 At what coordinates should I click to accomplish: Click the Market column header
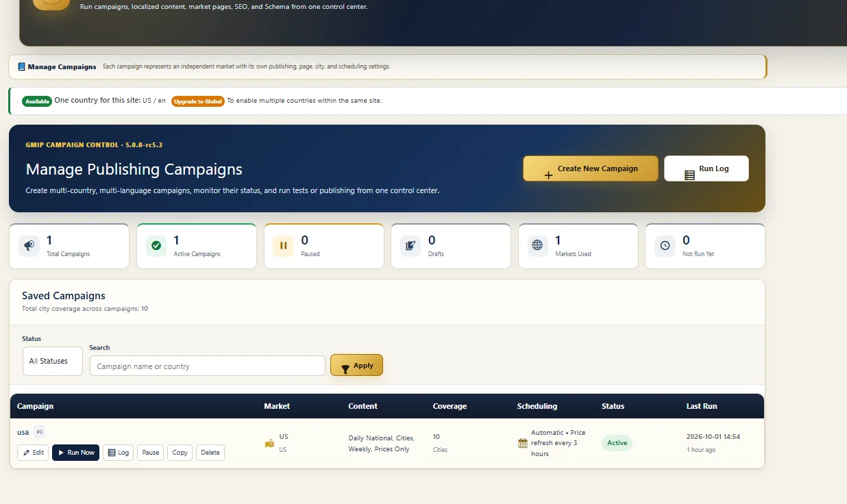(277, 406)
